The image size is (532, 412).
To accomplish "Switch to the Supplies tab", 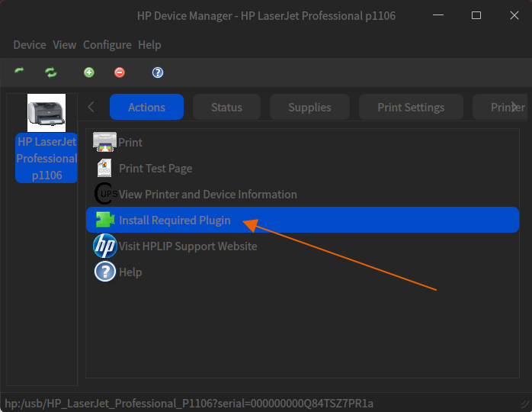I will pos(309,107).
